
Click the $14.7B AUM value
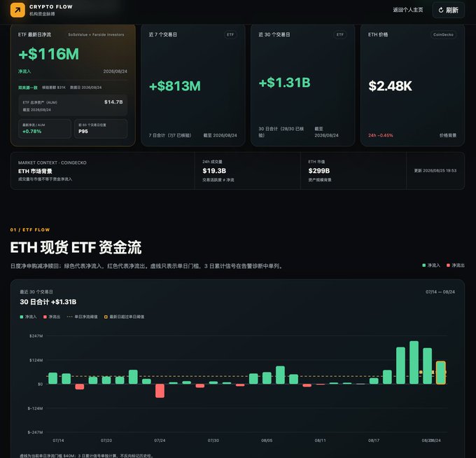(113, 102)
